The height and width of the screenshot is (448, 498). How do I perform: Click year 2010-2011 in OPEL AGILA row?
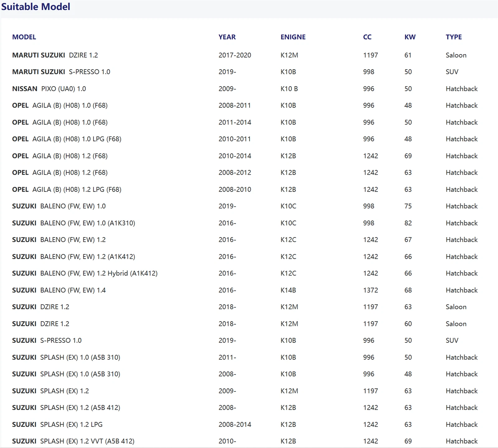(x=235, y=139)
